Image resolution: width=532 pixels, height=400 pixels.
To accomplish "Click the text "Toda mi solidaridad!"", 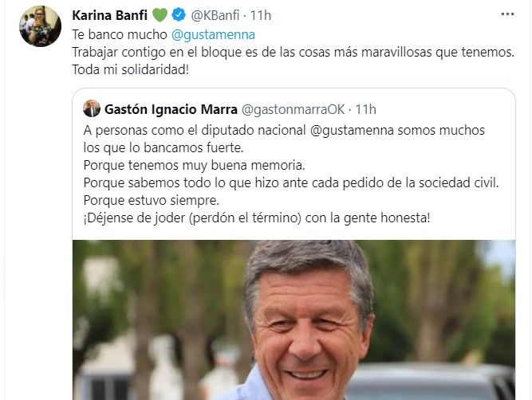I will tap(130, 69).
